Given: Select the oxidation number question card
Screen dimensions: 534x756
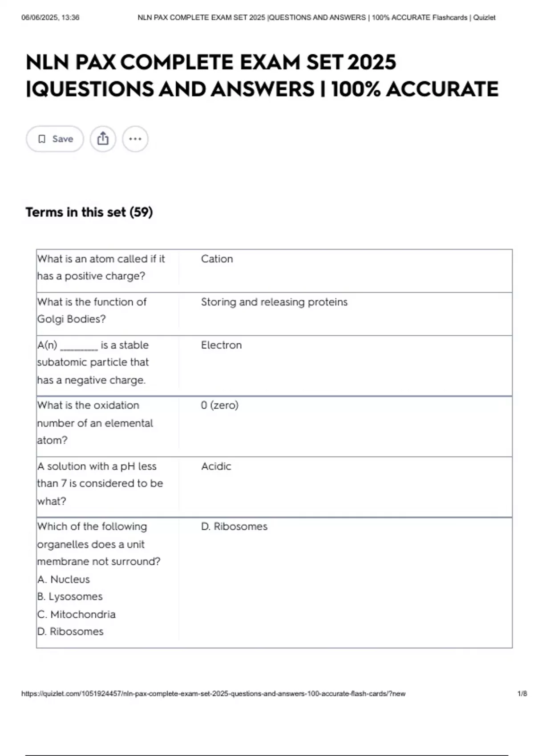Looking at the screenshot, I should [95, 422].
